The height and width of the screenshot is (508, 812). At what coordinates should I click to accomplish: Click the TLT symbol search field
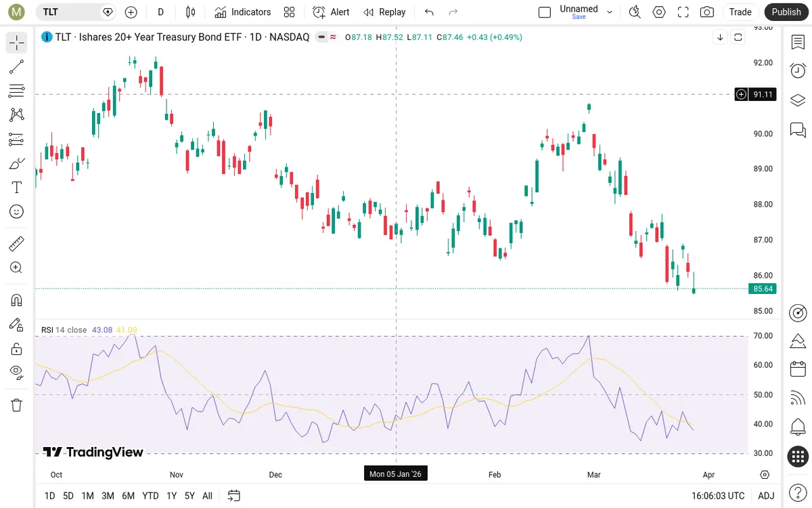click(76, 12)
